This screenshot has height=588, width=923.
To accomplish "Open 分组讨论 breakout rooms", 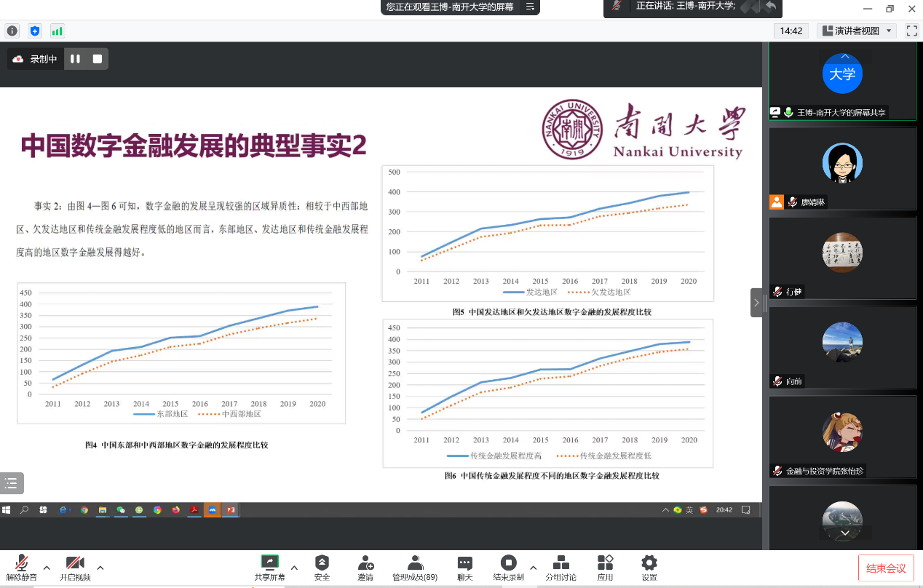I will point(560,567).
